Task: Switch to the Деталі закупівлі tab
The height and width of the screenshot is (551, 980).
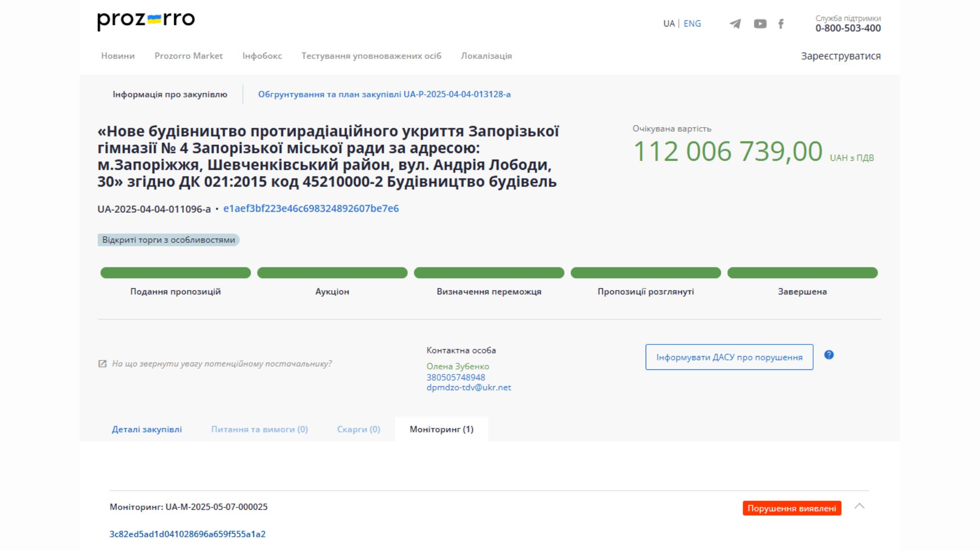Action: point(147,429)
